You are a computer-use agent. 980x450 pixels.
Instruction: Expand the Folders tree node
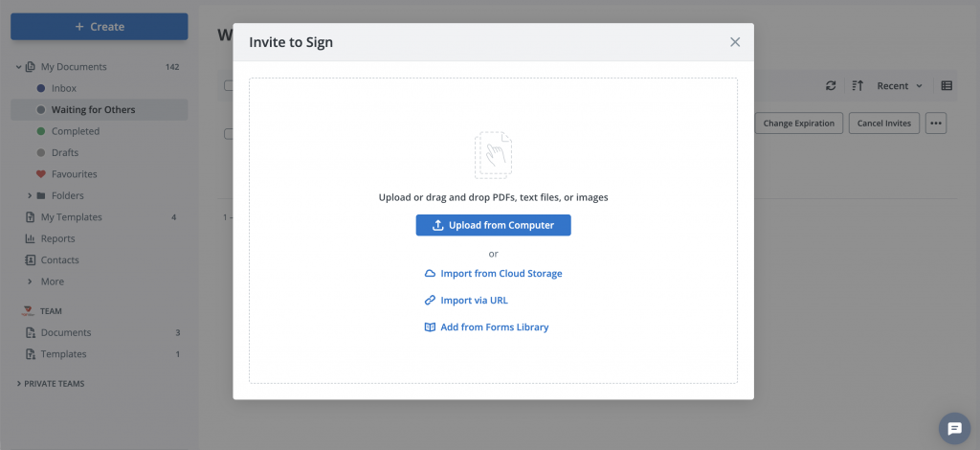tap(30, 195)
